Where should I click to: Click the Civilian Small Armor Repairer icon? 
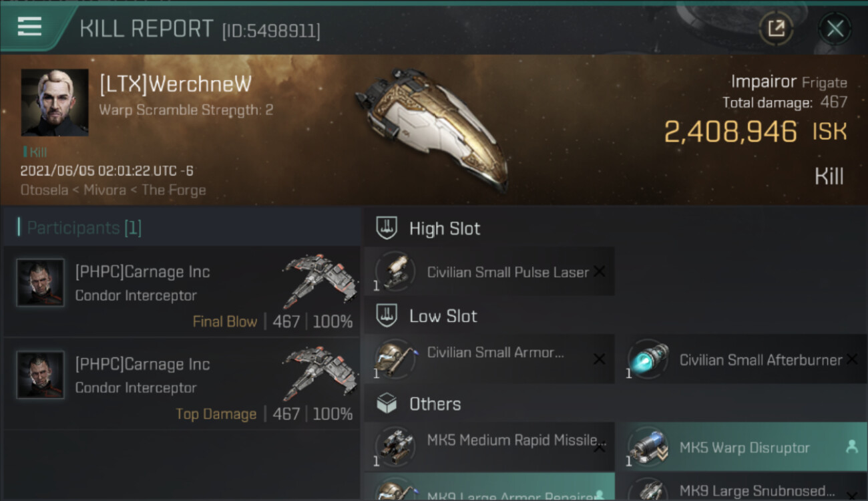(x=395, y=359)
